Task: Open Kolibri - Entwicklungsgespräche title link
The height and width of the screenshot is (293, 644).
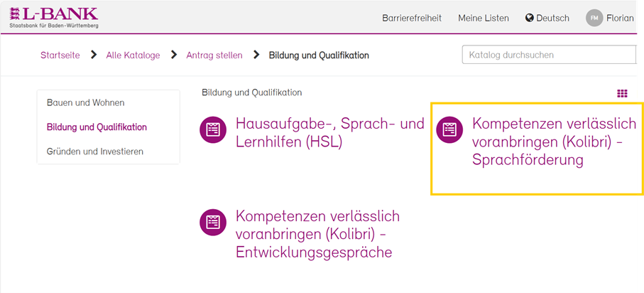Action: [x=317, y=234]
